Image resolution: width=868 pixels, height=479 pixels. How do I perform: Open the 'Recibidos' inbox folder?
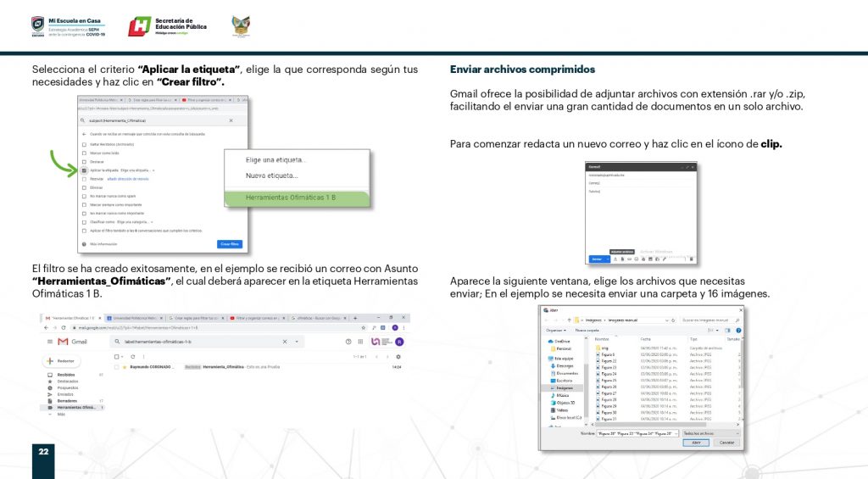point(66,375)
